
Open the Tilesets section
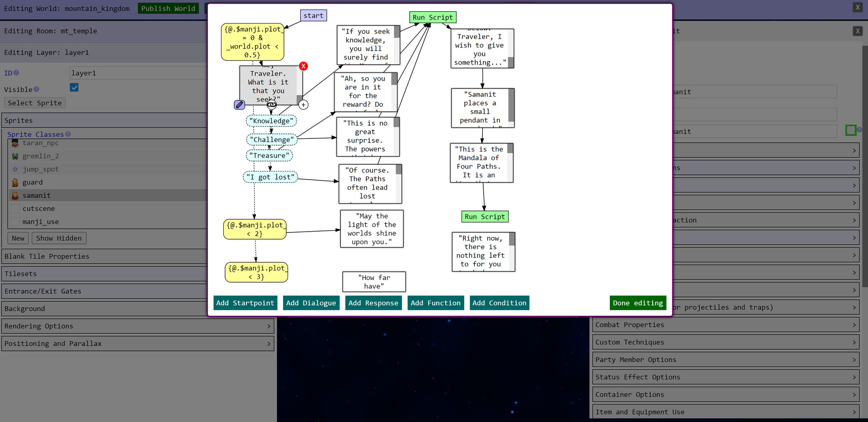tap(104, 274)
